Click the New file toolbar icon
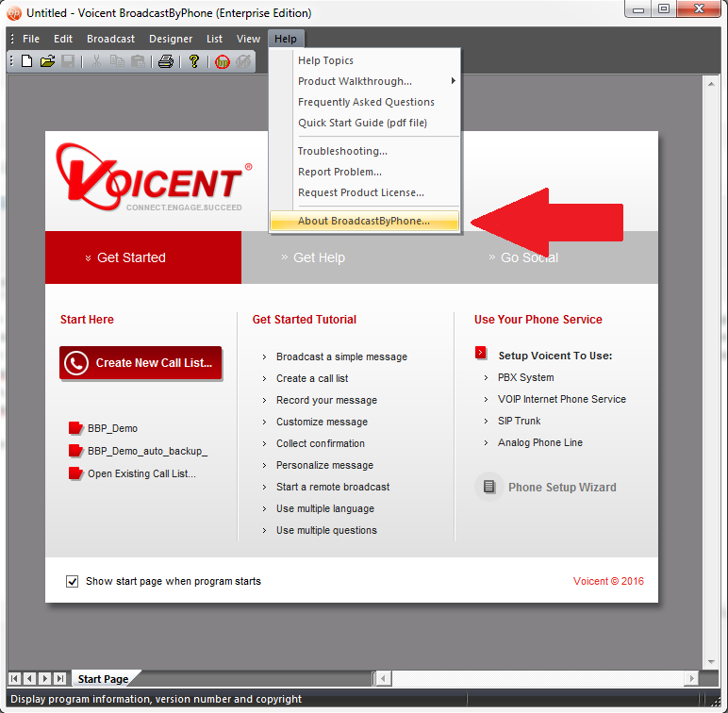This screenshot has width=728, height=713. (27, 61)
